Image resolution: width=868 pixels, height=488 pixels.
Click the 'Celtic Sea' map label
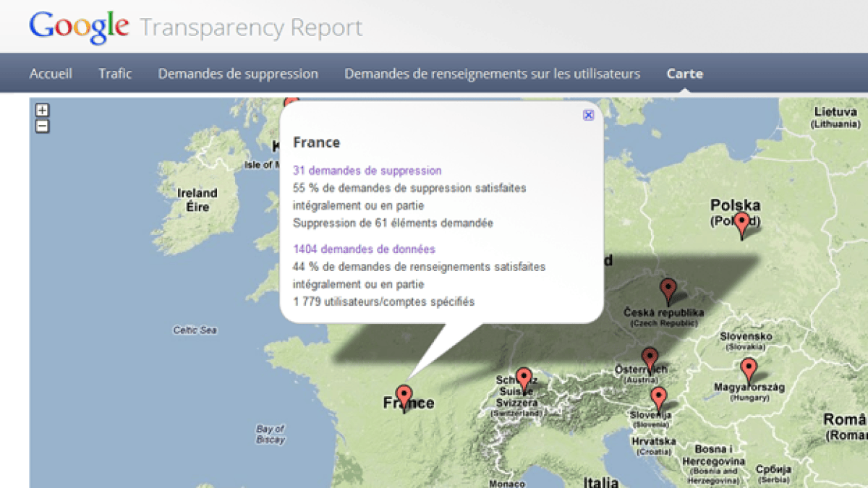click(195, 330)
